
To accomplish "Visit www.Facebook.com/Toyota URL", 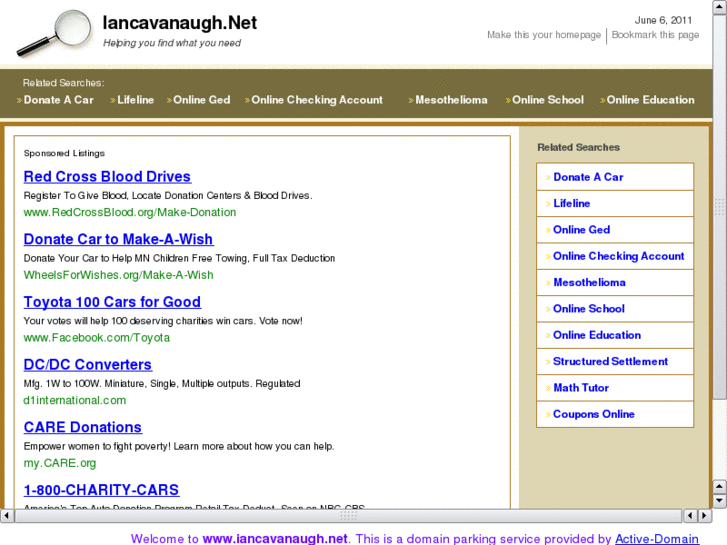I will 97,338.
